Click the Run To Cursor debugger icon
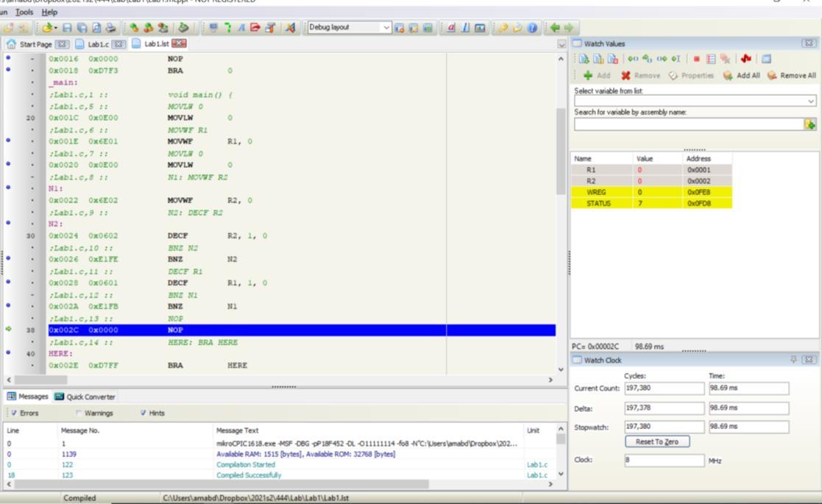 coord(676,59)
